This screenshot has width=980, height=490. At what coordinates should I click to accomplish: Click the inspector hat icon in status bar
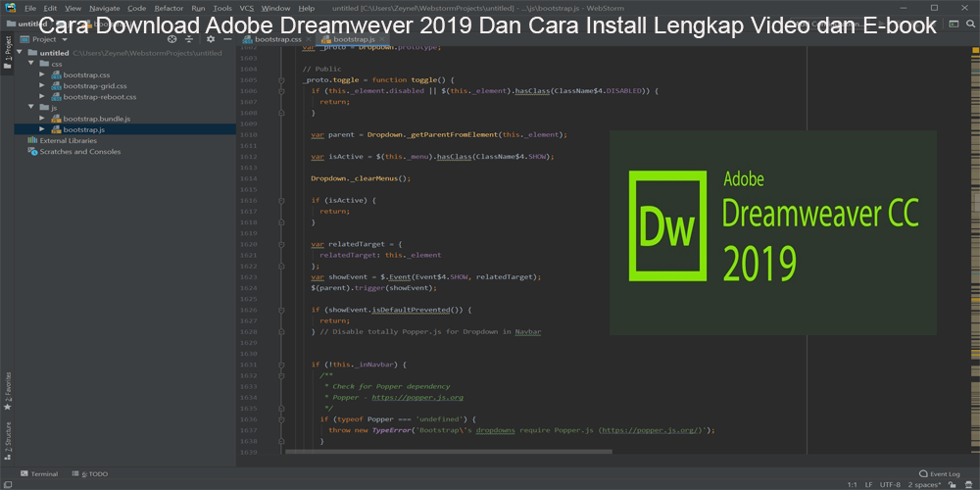[969, 485]
